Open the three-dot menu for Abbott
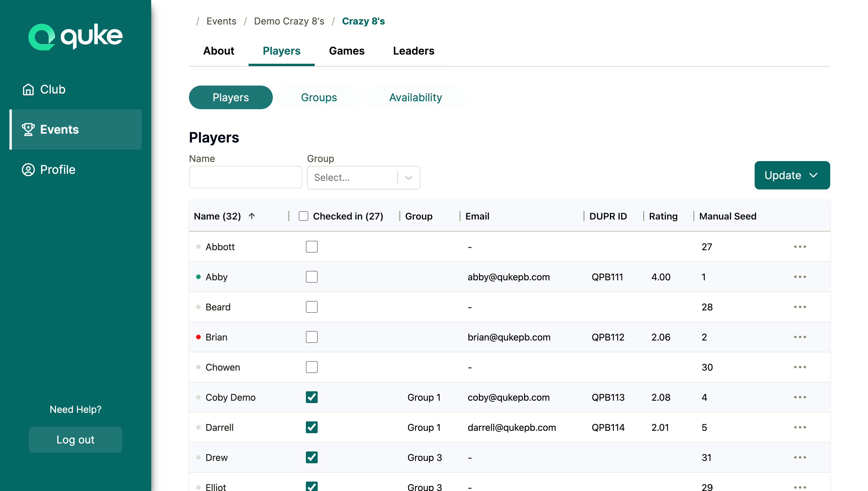The image size is (868, 491). pos(800,247)
